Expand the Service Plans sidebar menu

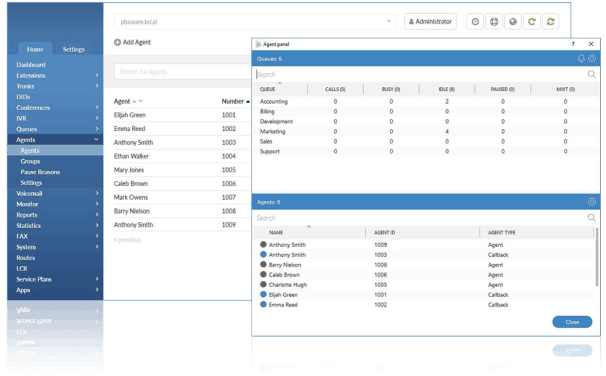click(97, 279)
